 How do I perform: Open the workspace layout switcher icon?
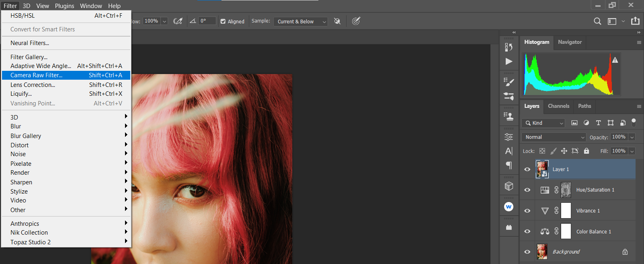click(612, 21)
